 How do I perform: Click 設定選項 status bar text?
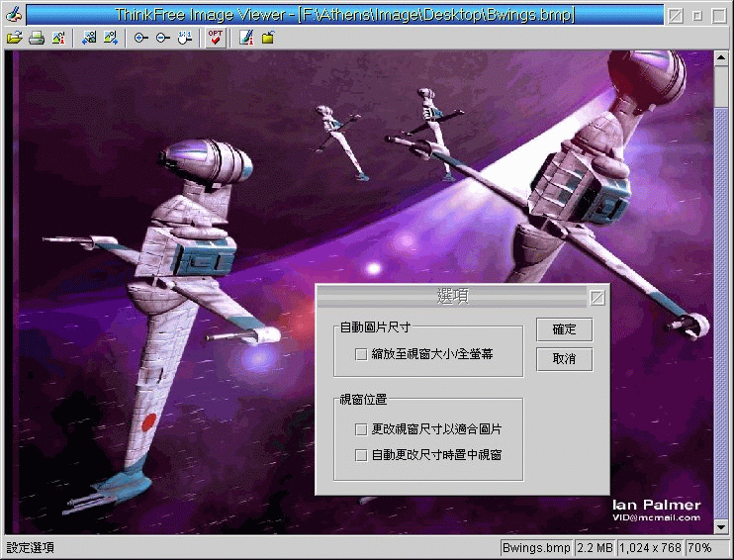pyautogui.click(x=31, y=548)
